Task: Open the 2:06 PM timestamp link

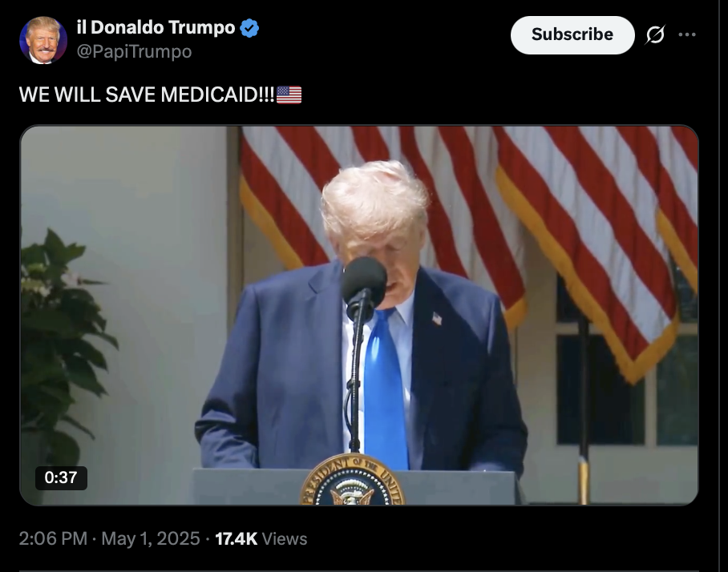Action: click(x=53, y=538)
